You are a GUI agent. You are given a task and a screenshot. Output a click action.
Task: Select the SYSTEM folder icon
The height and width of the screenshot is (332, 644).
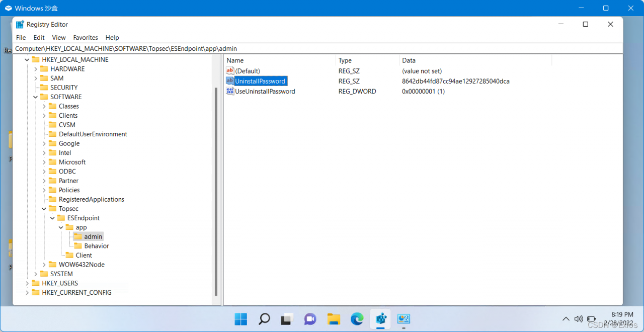[x=44, y=274]
